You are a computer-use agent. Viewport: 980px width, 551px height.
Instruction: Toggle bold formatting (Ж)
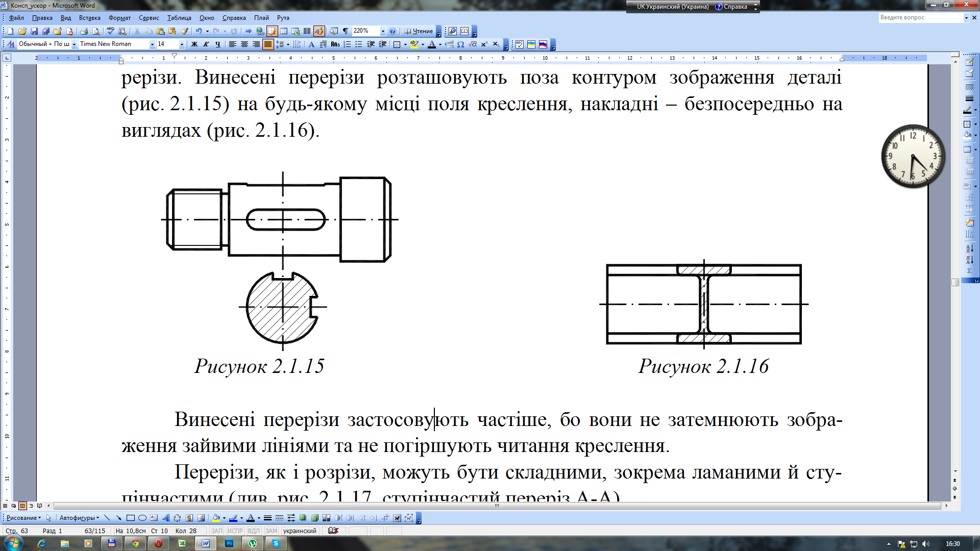(x=194, y=44)
